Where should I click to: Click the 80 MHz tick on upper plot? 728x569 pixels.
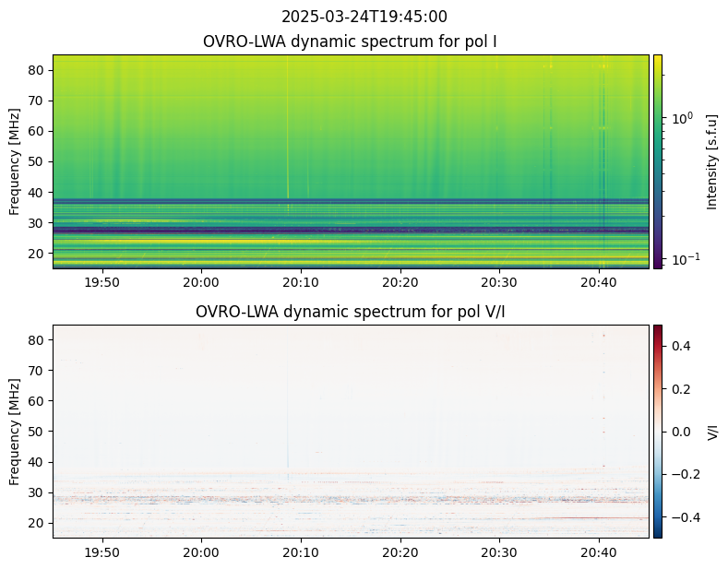point(37,70)
